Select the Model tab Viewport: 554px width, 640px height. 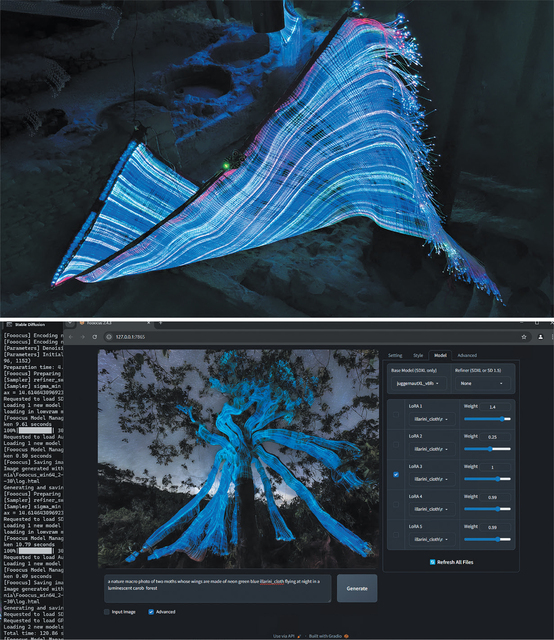tap(440, 356)
